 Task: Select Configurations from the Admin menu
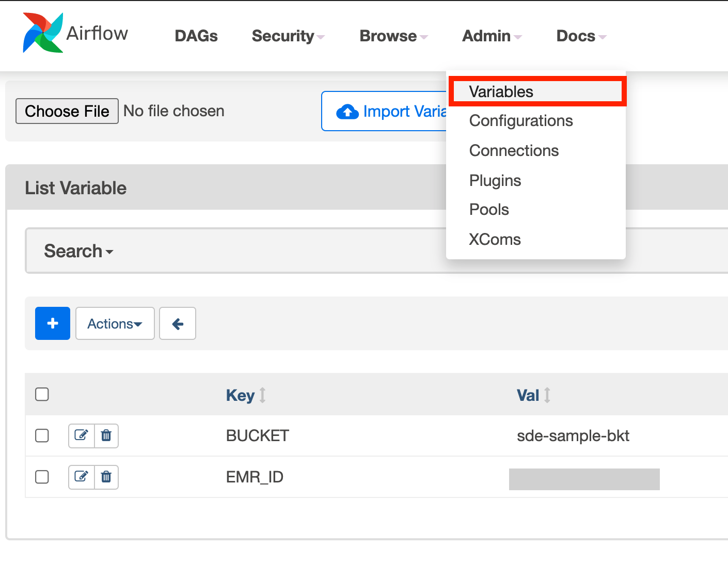coord(536,121)
